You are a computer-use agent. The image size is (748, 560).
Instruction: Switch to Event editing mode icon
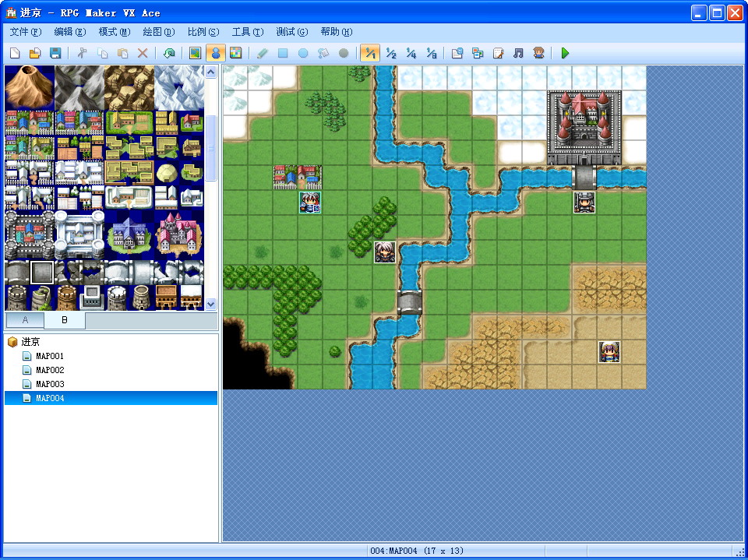pyautogui.click(x=216, y=53)
